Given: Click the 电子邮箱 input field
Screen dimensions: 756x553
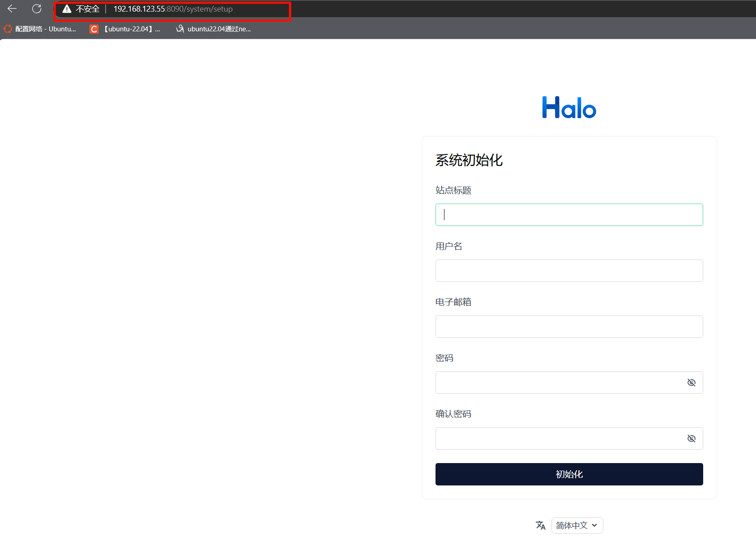Looking at the screenshot, I should pyautogui.click(x=568, y=327).
